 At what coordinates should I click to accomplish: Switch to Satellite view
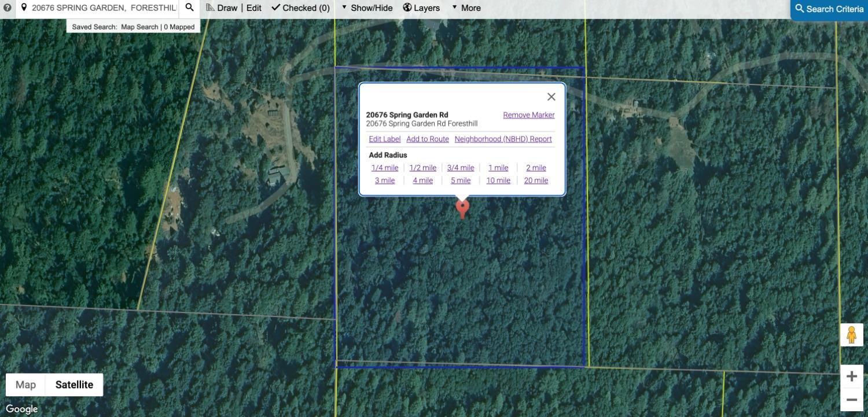pos(74,385)
